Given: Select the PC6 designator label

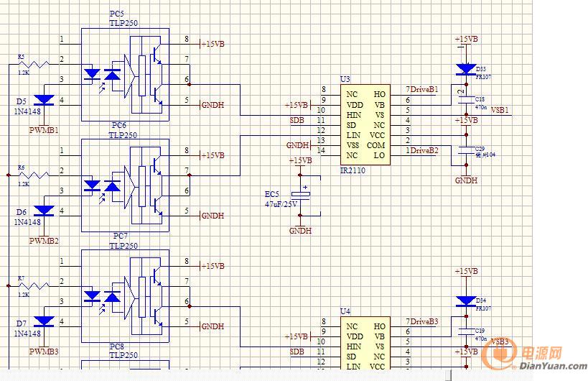Looking at the screenshot, I should tap(119, 125).
